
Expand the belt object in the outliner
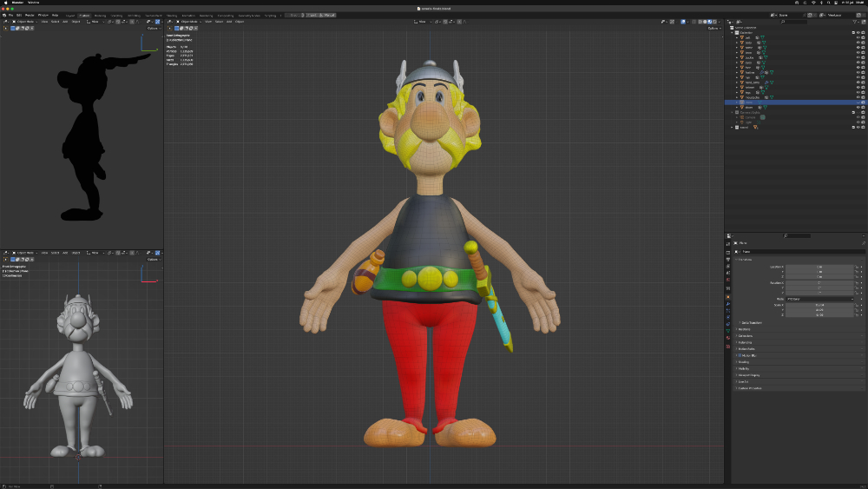[x=737, y=37]
